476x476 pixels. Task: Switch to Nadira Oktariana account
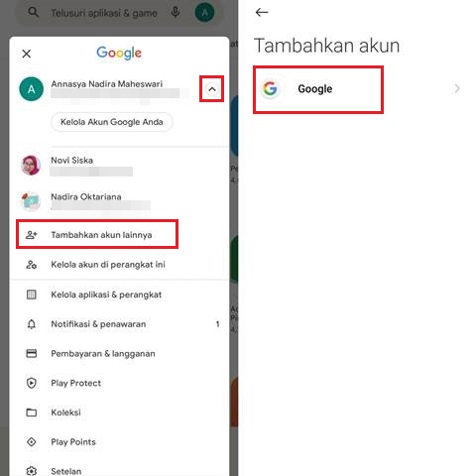tap(119, 201)
